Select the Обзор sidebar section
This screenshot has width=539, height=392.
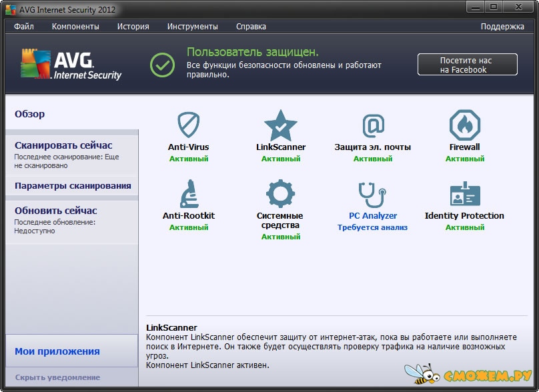pos(29,114)
